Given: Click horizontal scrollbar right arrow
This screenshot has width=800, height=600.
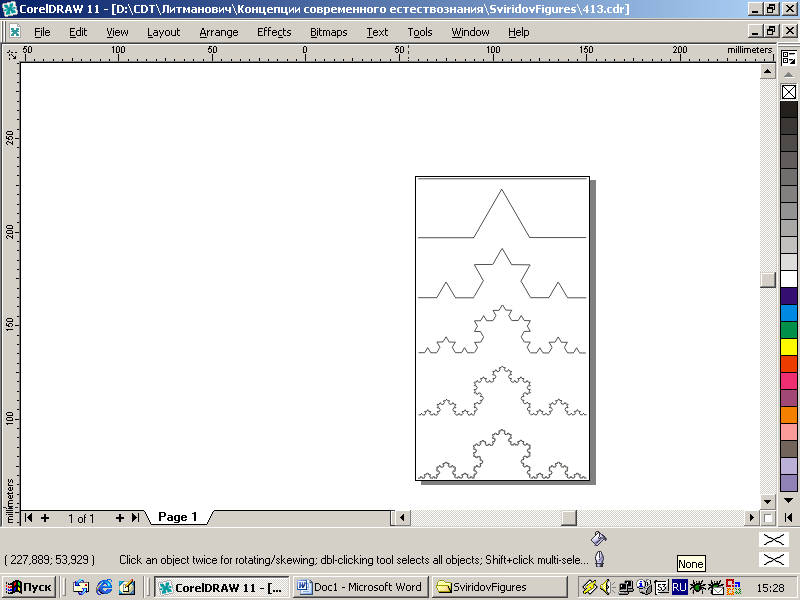Looking at the screenshot, I should click(751, 518).
